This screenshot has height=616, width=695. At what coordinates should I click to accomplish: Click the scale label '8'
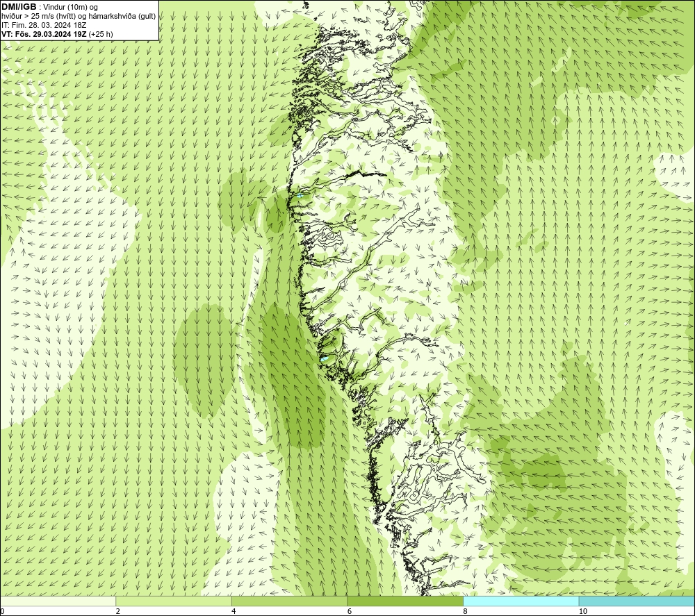[466, 611]
